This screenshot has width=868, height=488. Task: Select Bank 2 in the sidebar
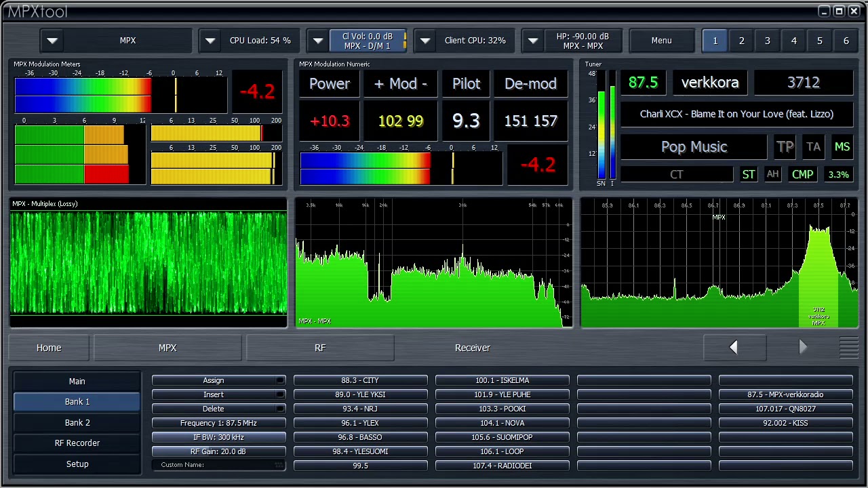(77, 423)
